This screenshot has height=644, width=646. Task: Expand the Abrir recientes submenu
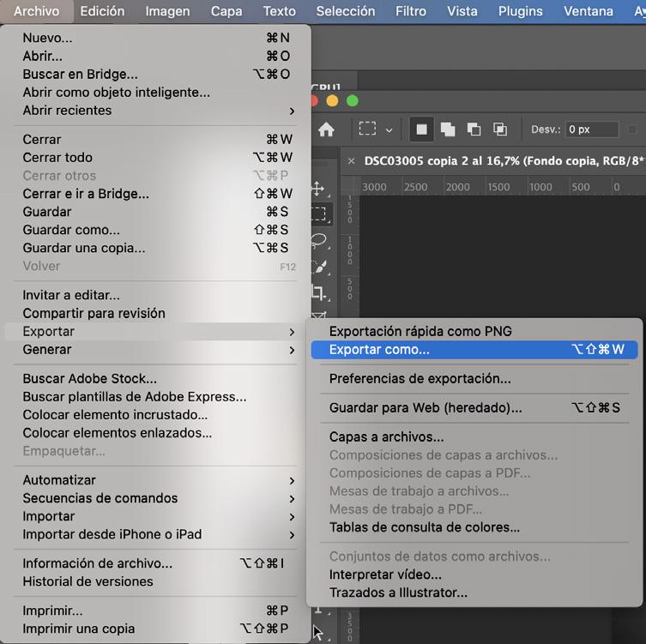(x=156, y=111)
